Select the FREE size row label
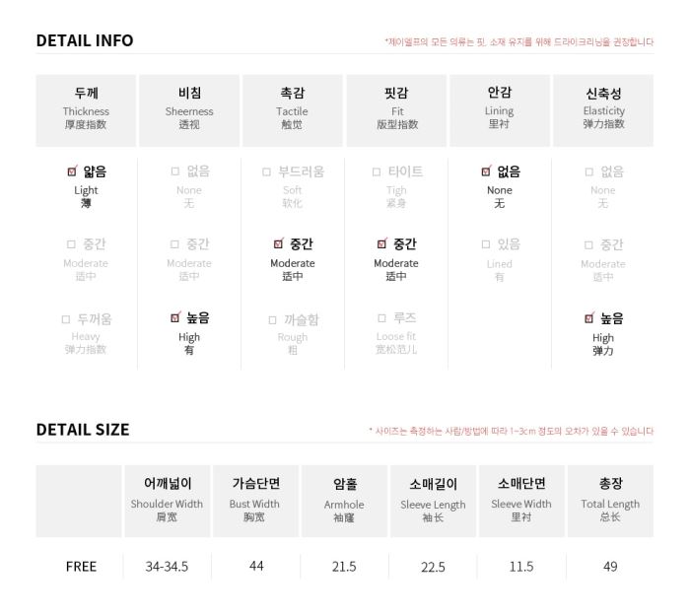This screenshot has height=616, width=690. point(81,567)
